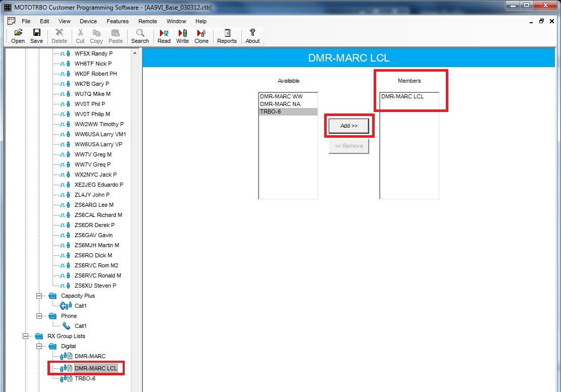The width and height of the screenshot is (561, 392).
Task: Click the << Remove button
Action: (349, 146)
